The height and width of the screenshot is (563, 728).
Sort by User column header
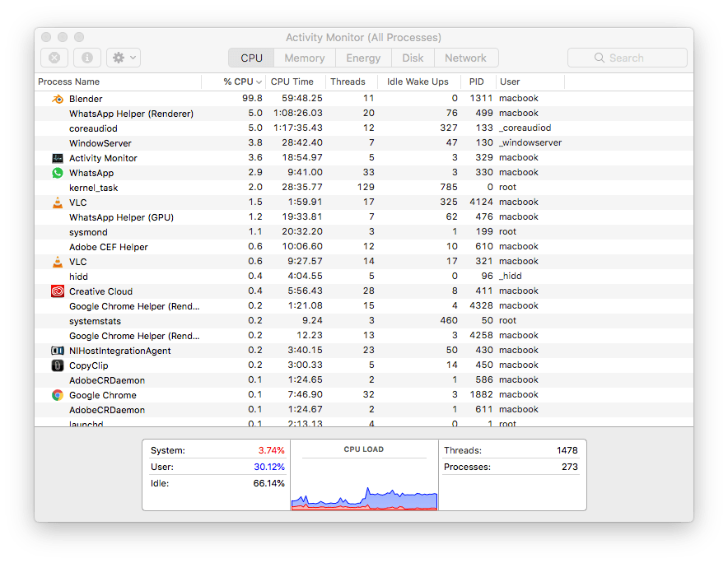point(530,81)
